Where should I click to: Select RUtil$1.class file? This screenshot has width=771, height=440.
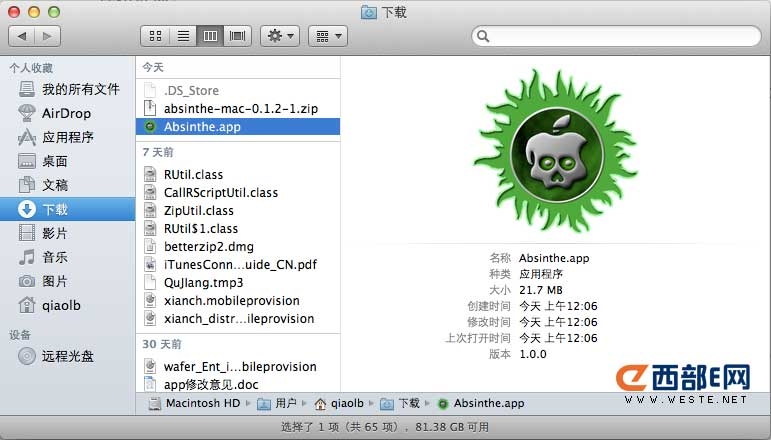pos(238,229)
